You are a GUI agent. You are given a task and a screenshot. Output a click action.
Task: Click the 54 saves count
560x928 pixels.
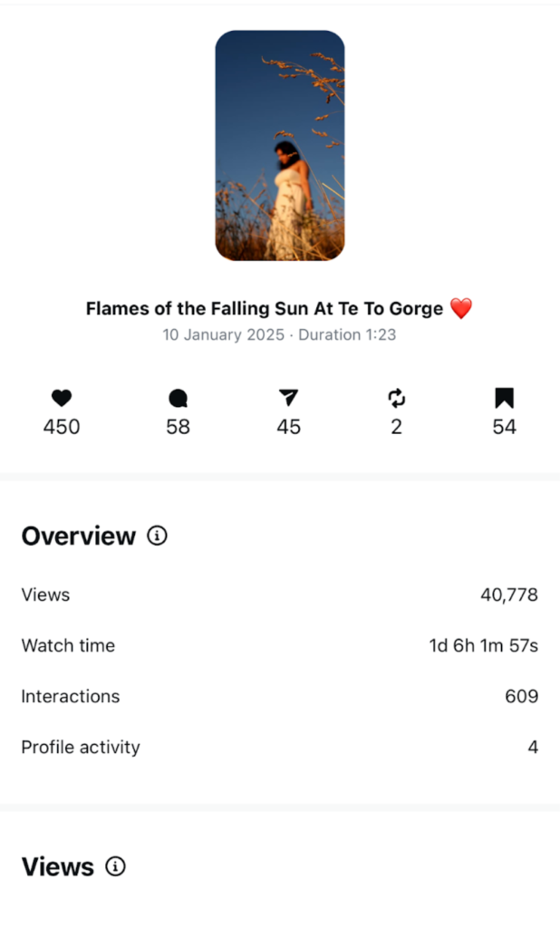pos(504,427)
